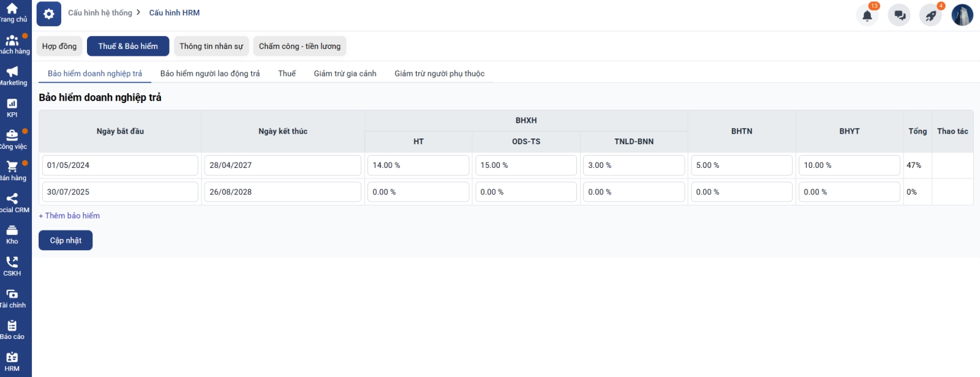The image size is (980, 377).
Task: Edit the start date 01/05/2024 field
Action: [120, 166]
